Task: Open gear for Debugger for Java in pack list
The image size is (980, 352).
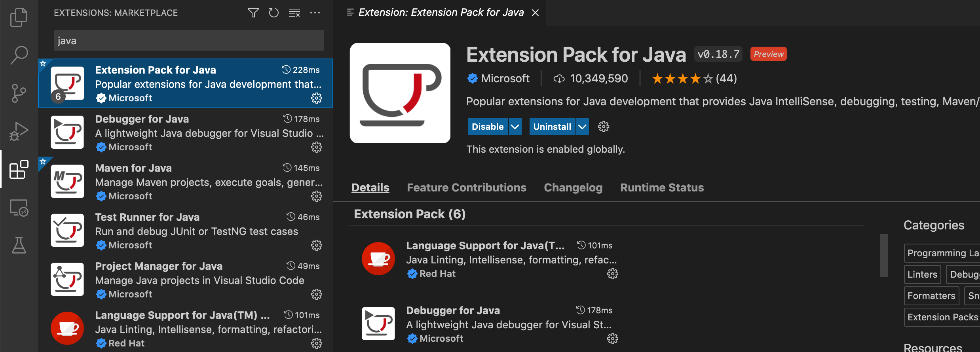Action: pos(613,339)
